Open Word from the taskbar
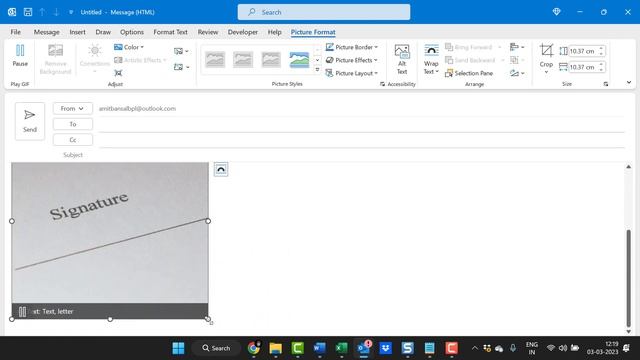 (x=320, y=348)
